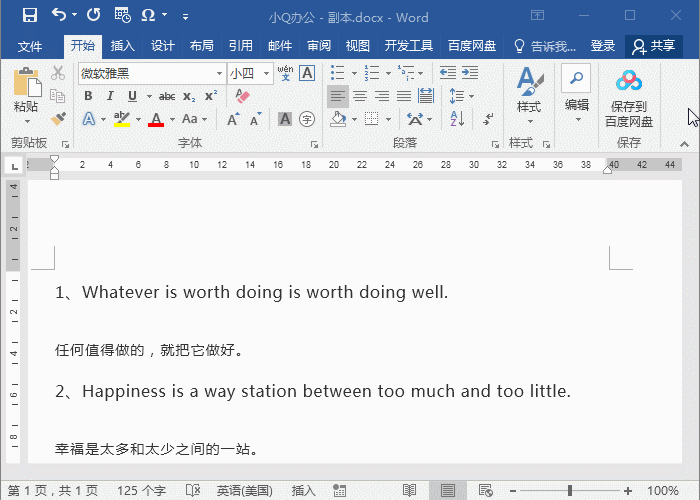
Task: Switch to Read Mode view in status bar
Action: tap(409, 491)
